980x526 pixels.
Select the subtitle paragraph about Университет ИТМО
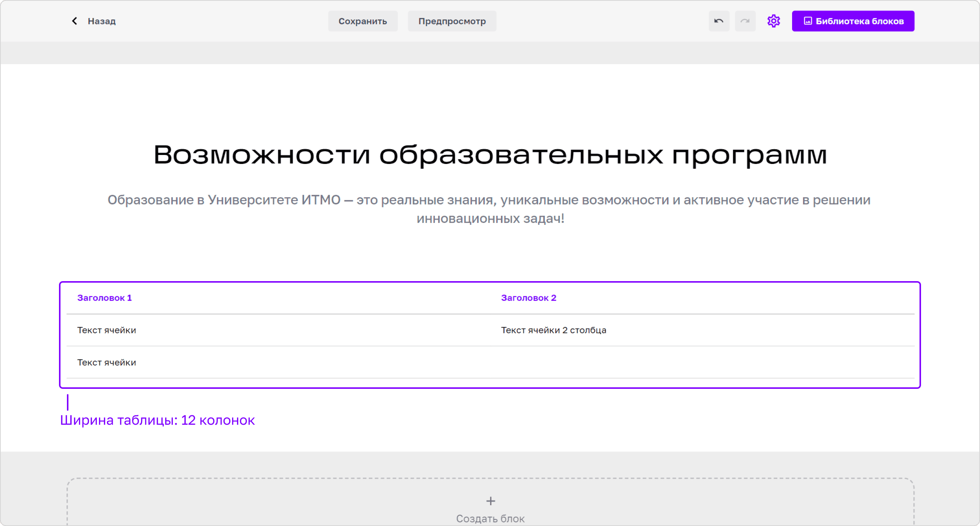[x=490, y=209]
